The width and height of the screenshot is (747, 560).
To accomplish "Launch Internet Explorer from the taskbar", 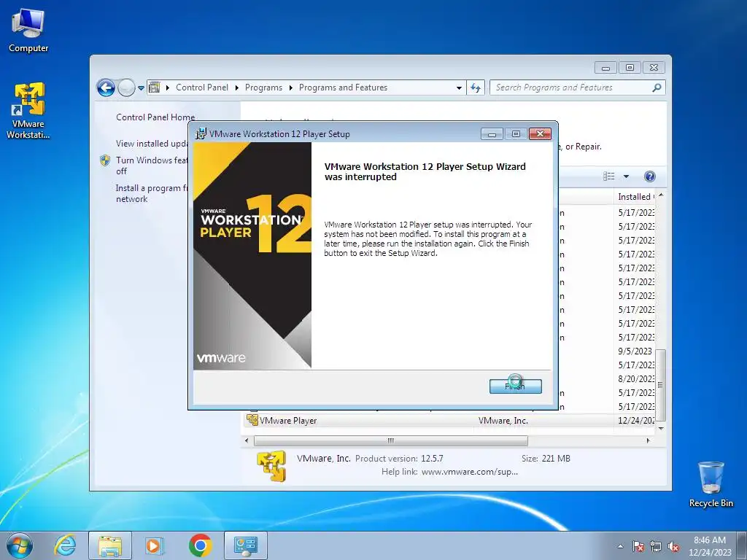I will tap(65, 545).
